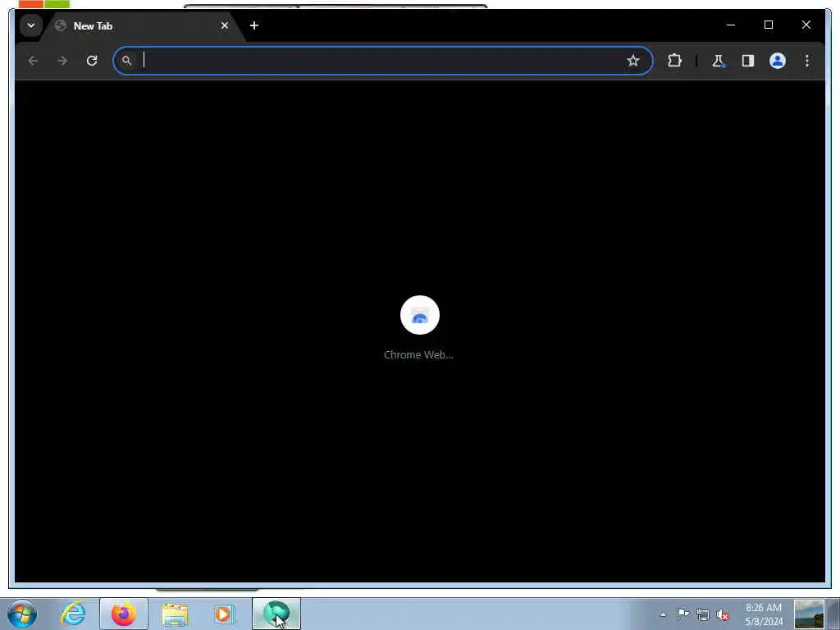
Task: Click the muted volume tray icon
Action: (723, 614)
